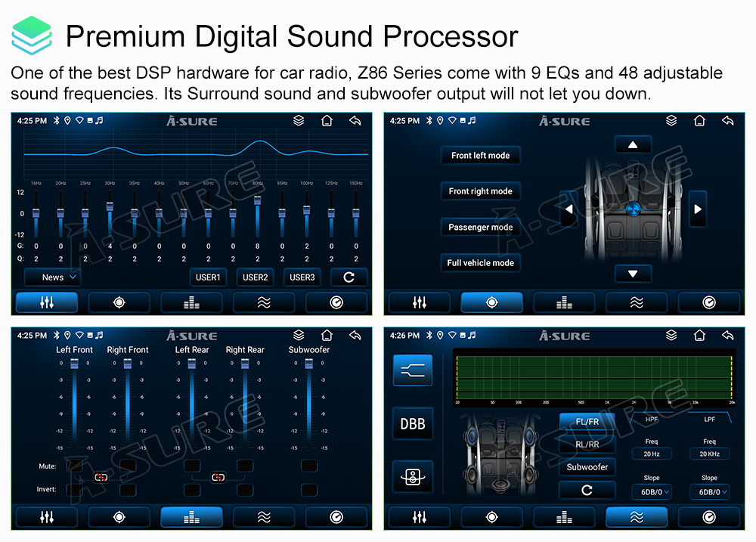Click the speaker icon below the DBB button
This screenshot has height=542, width=756.
[413, 477]
